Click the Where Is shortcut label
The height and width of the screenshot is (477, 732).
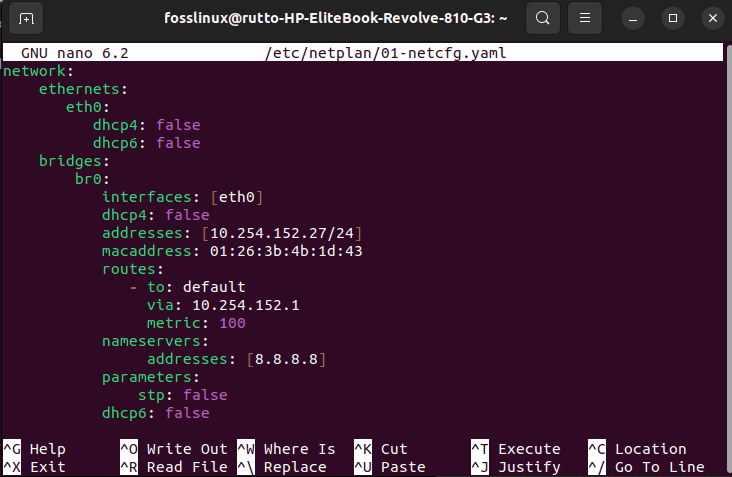tap(299, 449)
